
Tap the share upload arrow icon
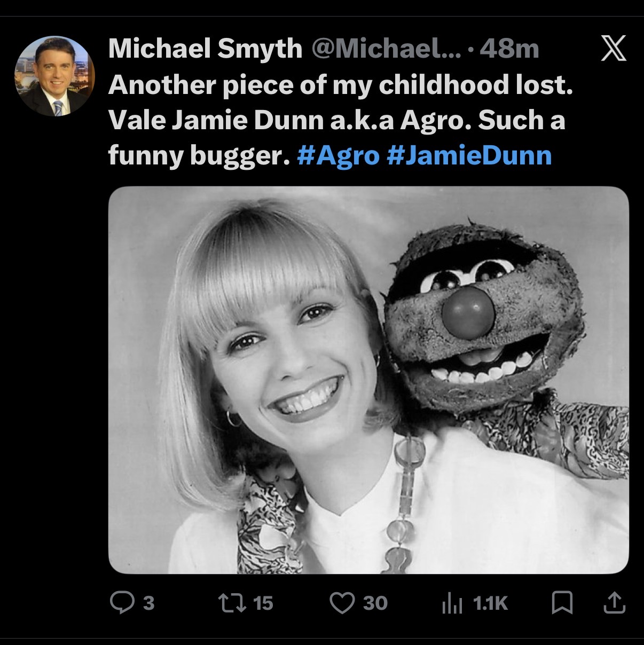(x=613, y=603)
